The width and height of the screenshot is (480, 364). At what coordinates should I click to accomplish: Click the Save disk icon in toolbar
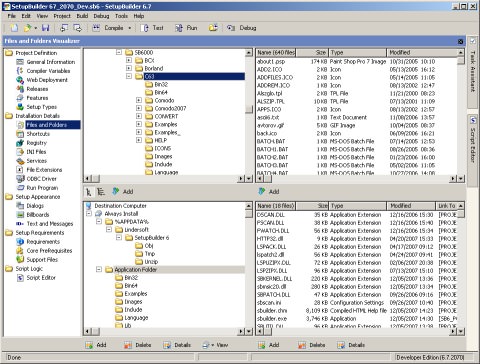46,28
